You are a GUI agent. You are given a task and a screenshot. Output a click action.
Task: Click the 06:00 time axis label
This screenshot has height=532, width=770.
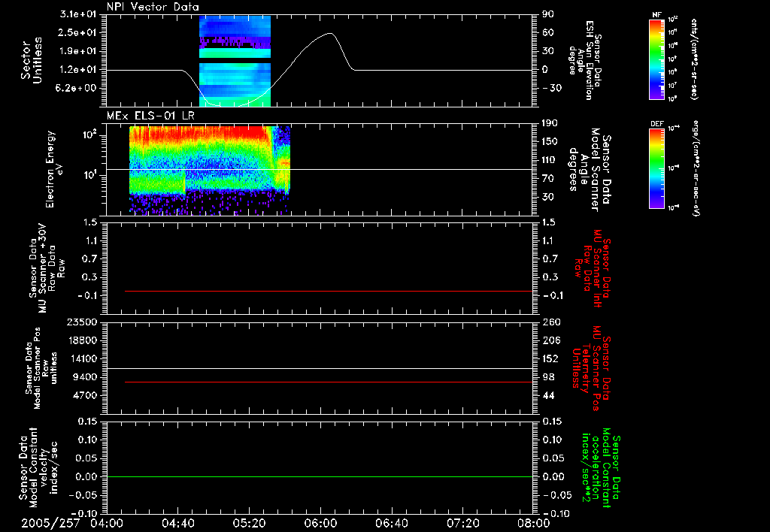coord(320,523)
